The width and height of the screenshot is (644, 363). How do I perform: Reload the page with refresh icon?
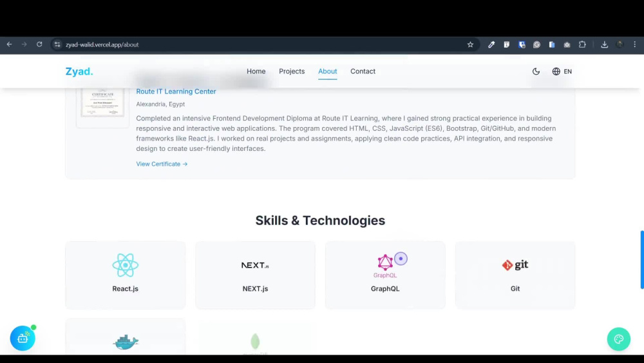(39, 44)
